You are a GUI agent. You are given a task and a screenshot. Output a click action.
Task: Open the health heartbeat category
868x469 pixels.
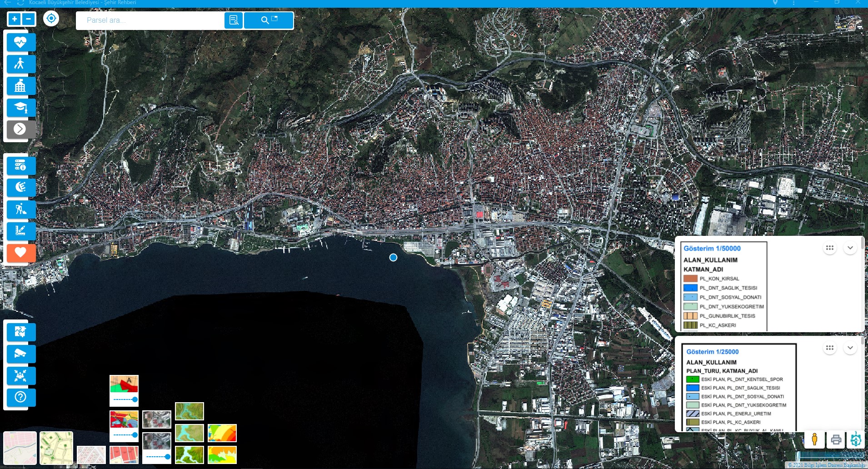pyautogui.click(x=20, y=42)
